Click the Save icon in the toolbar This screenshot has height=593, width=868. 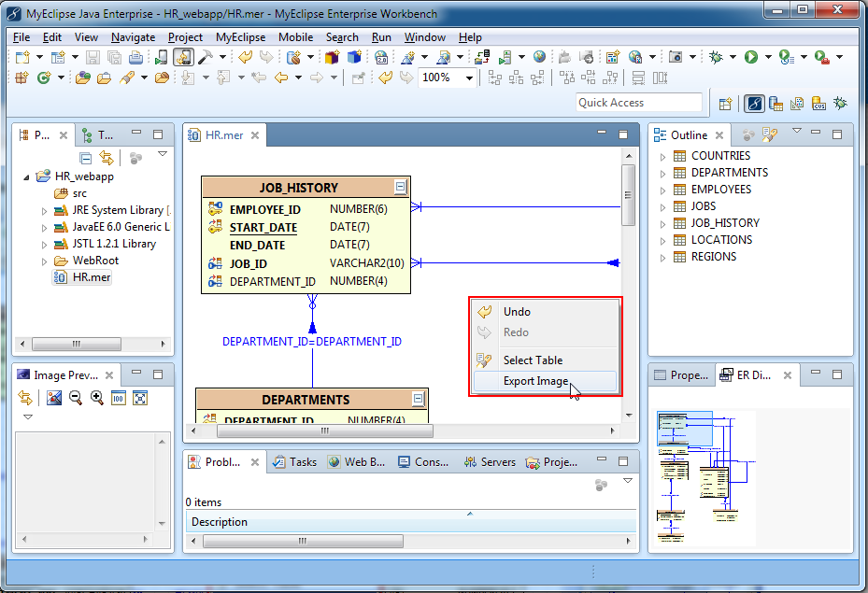tap(92, 57)
